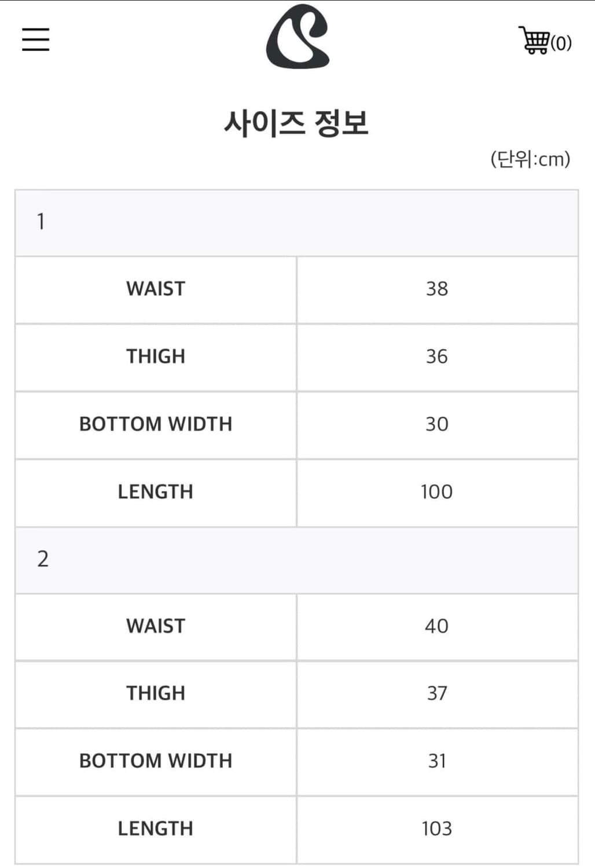Click the LENGTH label under size 2
This screenshot has height=868, width=595.
[156, 829]
